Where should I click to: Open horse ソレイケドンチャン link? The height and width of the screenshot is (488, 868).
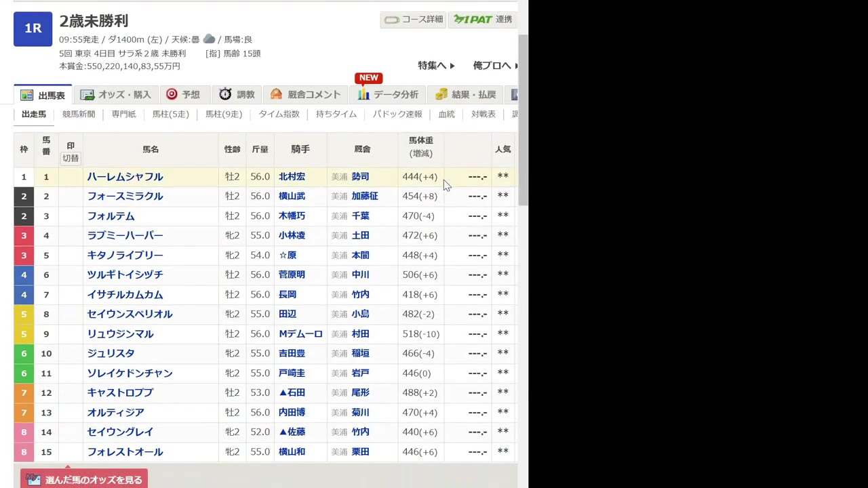pyautogui.click(x=130, y=373)
